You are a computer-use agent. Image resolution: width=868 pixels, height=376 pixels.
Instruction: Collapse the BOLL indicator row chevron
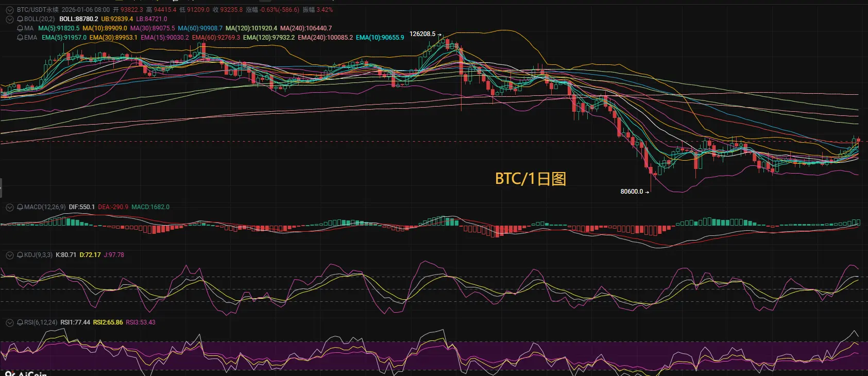(9, 19)
